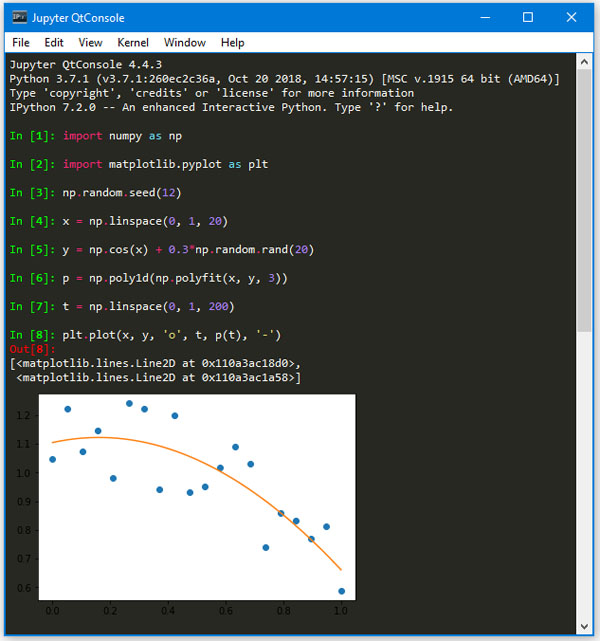
Task: Click the 'Jupyter QtConsole 4.4.3' banner line
Action: coord(86,65)
